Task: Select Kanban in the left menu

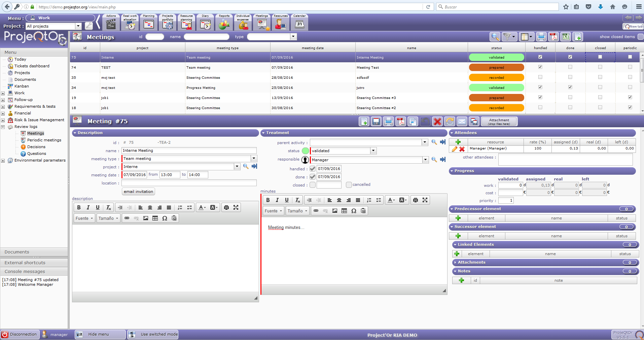Action: point(22,86)
